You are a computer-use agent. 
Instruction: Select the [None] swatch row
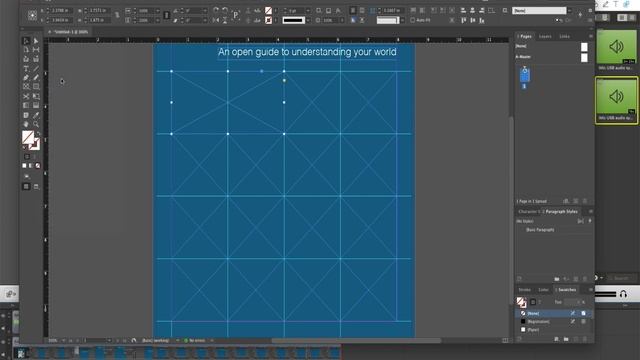pos(554,313)
